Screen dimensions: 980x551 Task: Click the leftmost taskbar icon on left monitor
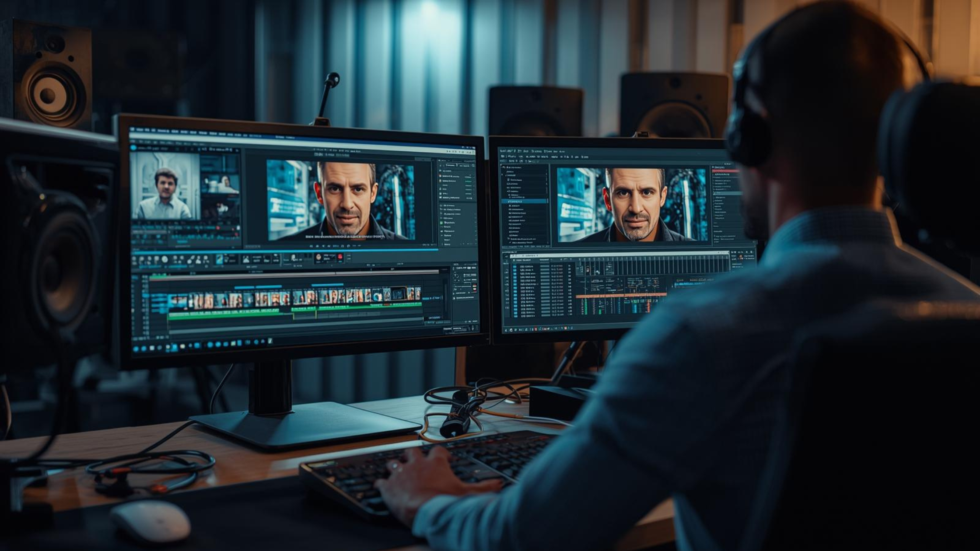(x=136, y=349)
